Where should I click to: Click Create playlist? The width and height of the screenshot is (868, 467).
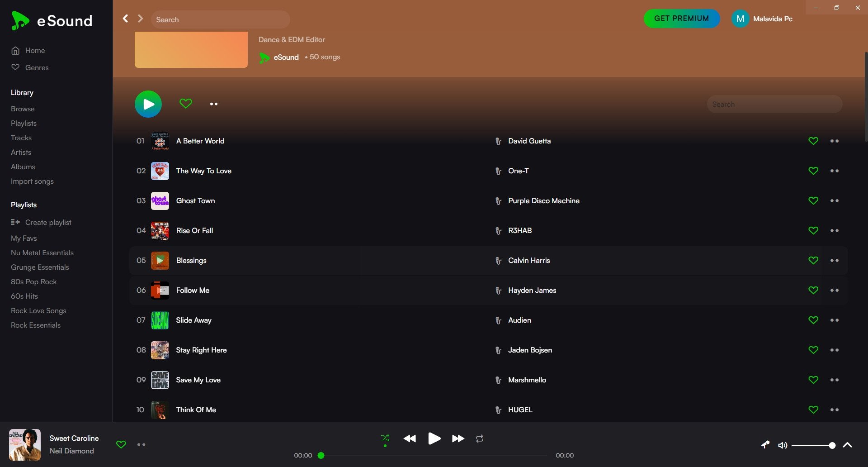tap(41, 222)
